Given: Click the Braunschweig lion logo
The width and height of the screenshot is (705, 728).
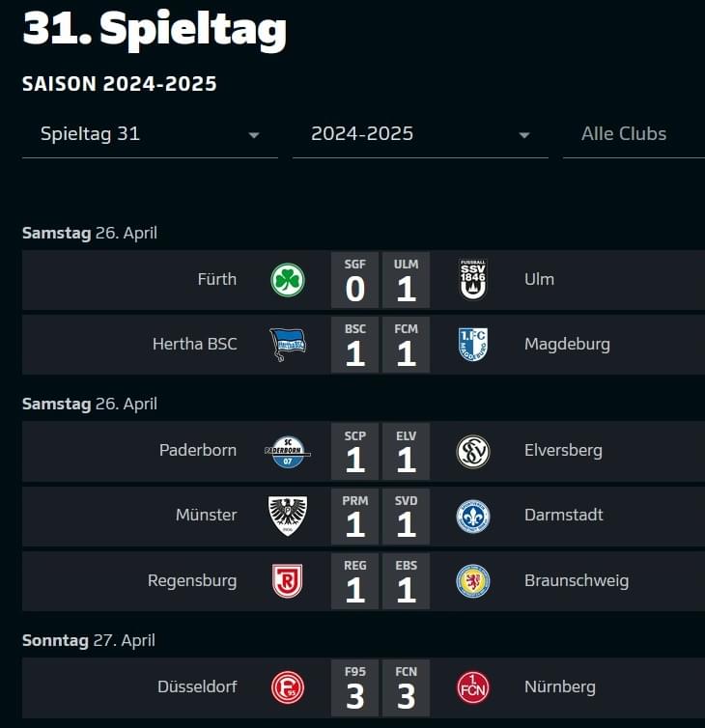Looking at the screenshot, I should [x=473, y=581].
